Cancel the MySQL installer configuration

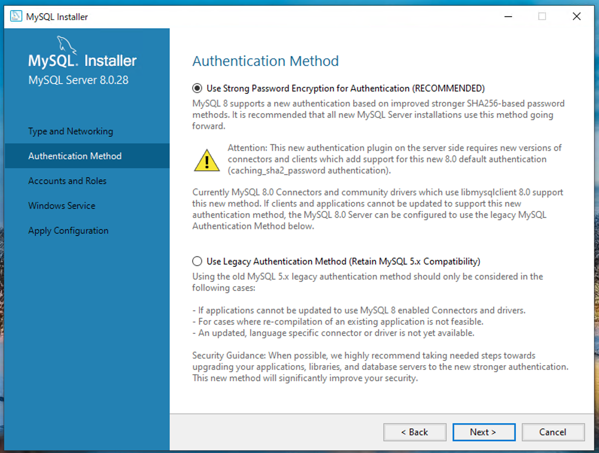pyautogui.click(x=553, y=432)
